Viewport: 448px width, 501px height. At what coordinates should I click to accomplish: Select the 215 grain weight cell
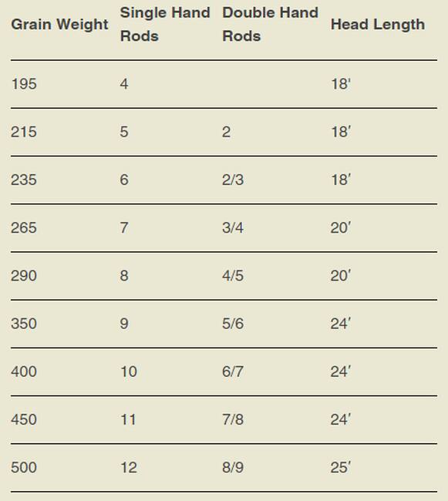pyautogui.click(x=24, y=132)
